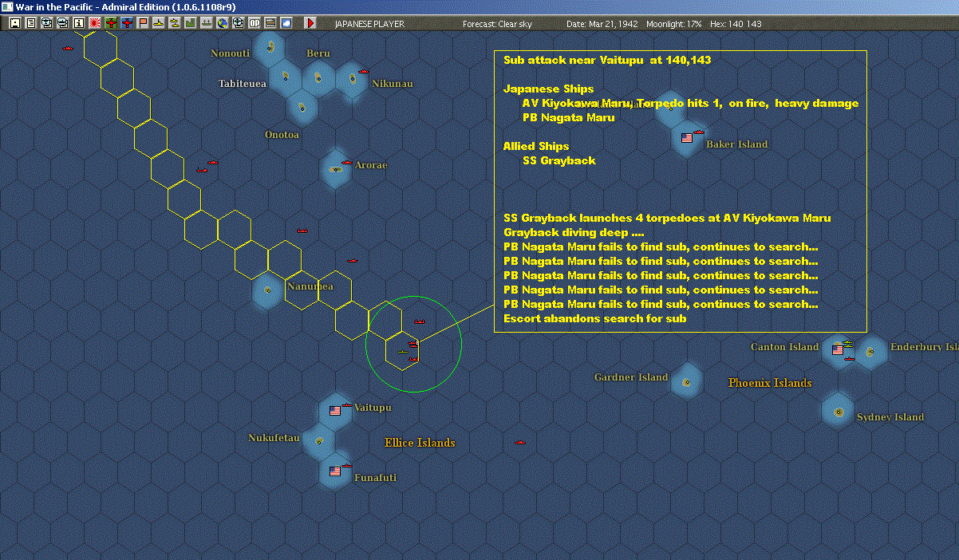Click the red ship east of Ellice Islands label
959x560 pixels.
[x=521, y=441]
